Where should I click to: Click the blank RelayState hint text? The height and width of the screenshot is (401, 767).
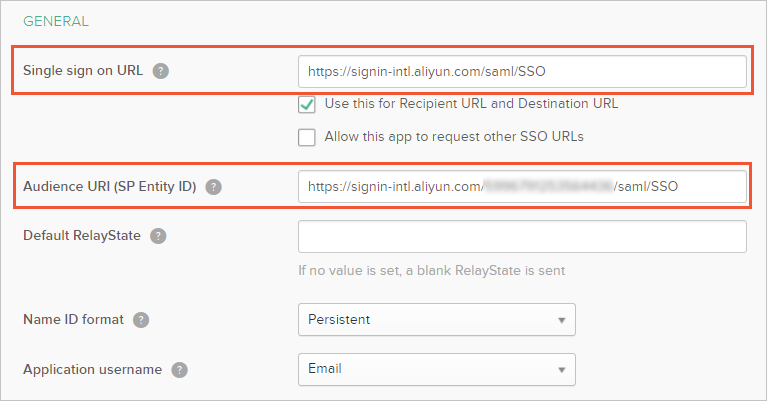click(432, 270)
